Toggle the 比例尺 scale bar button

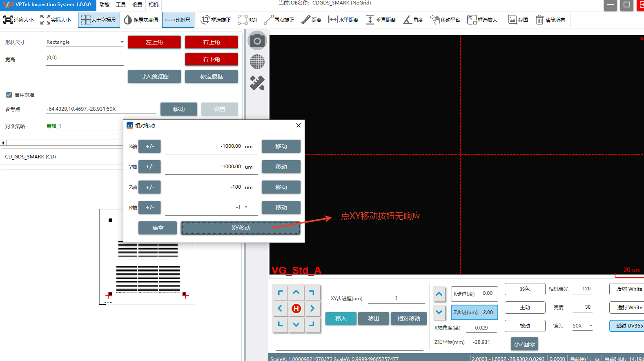[178, 20]
